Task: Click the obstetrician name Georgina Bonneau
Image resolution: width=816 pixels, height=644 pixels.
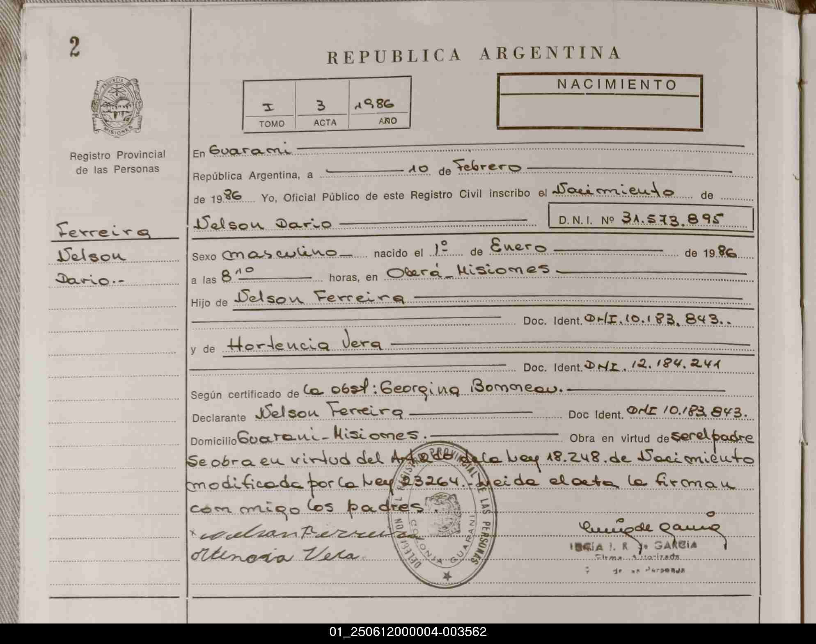Action: 470,389
